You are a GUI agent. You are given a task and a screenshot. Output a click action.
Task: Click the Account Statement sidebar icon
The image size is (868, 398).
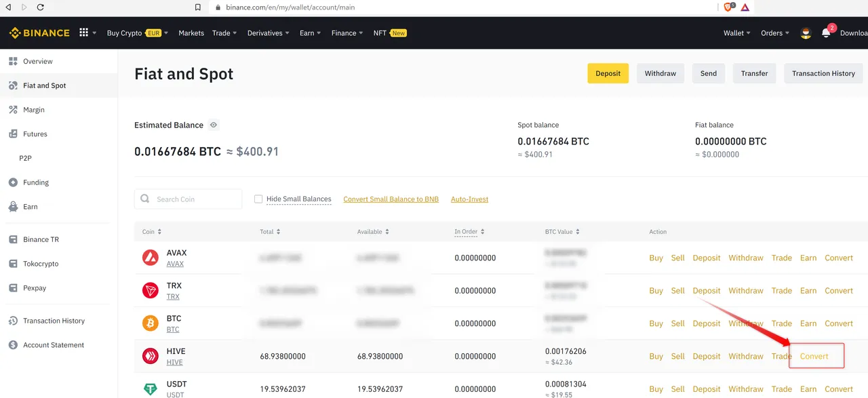tap(13, 344)
